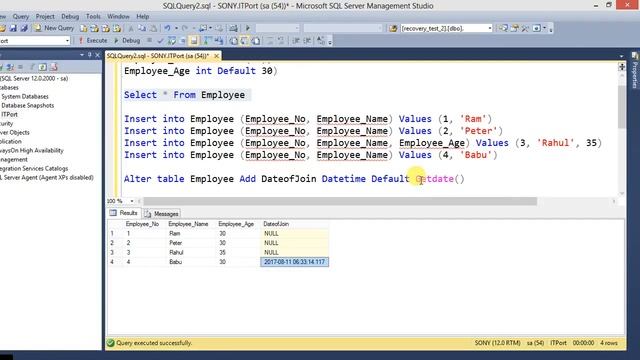Viewport: 640px width, 360px height.
Task: Click the New Query button
Action: [x=54, y=28]
